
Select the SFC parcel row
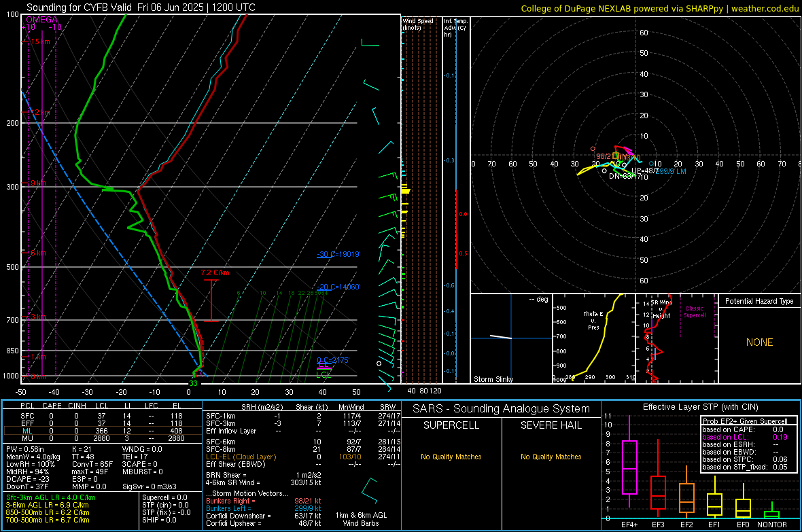point(102,416)
